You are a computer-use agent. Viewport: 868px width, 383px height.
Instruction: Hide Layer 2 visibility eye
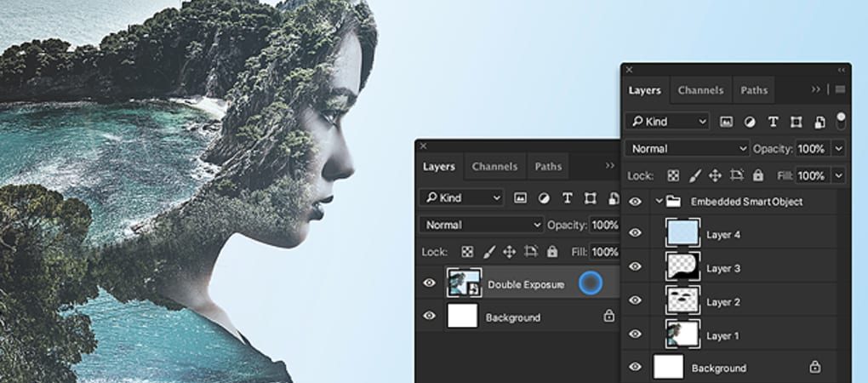click(x=635, y=300)
